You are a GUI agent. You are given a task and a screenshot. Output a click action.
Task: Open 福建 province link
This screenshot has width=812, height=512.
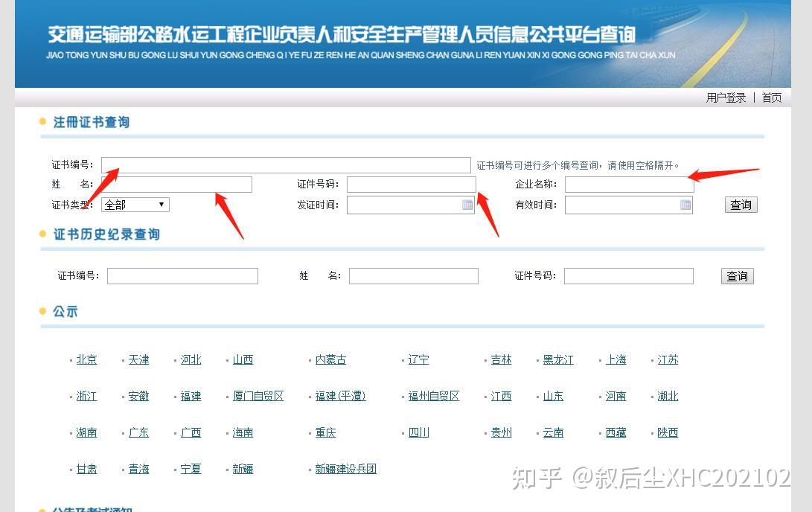tap(191, 396)
